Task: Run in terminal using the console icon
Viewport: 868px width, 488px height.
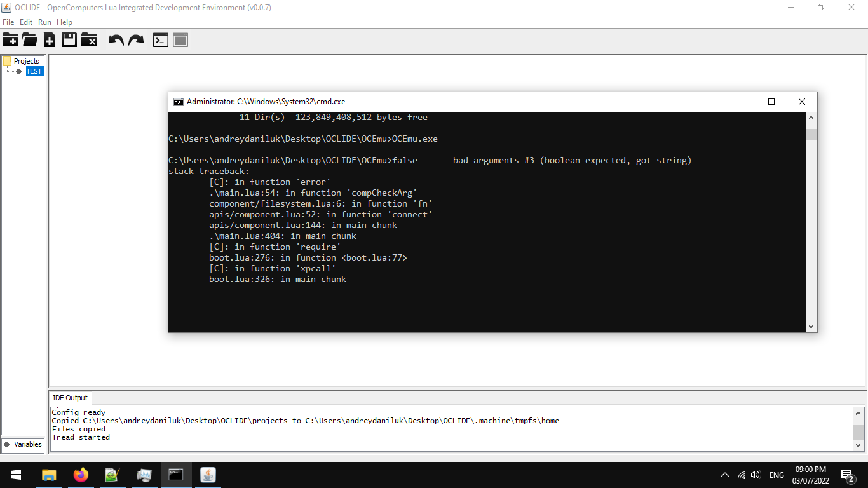Action: (161, 40)
